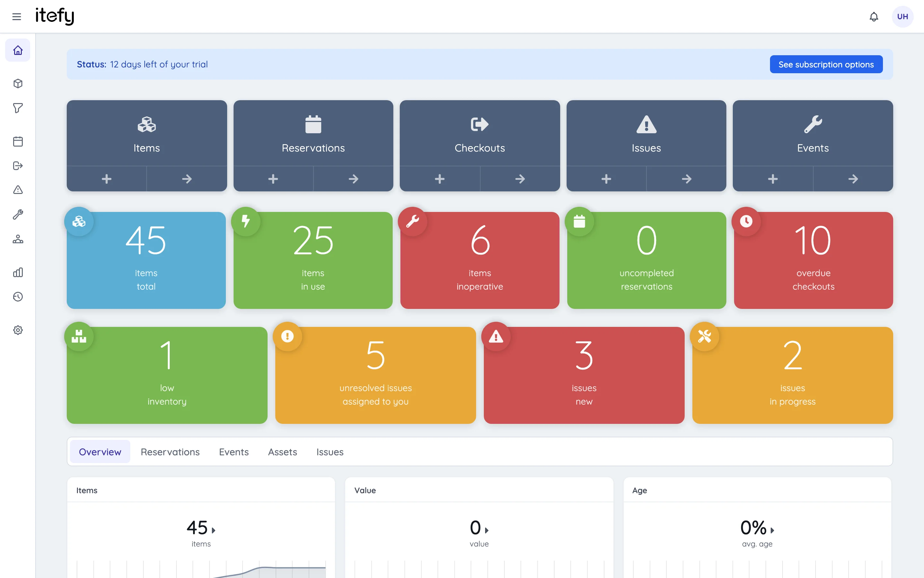
Task: Click the Issues card header
Action: tap(646, 133)
